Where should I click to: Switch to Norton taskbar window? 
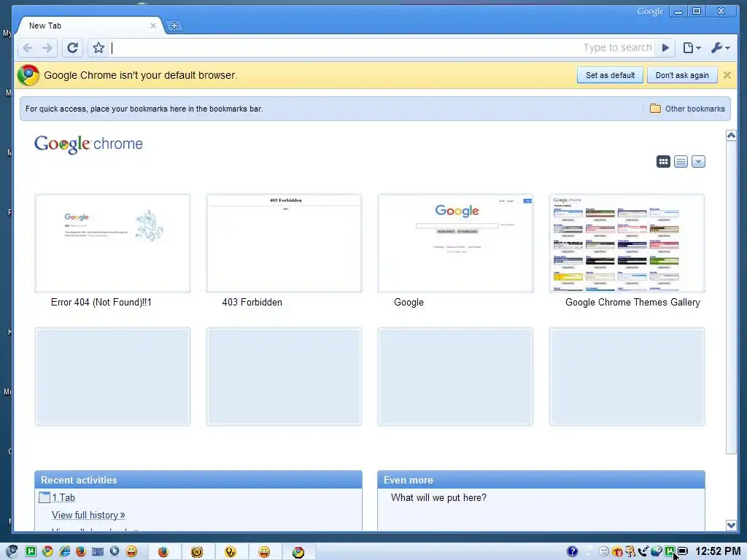197,551
